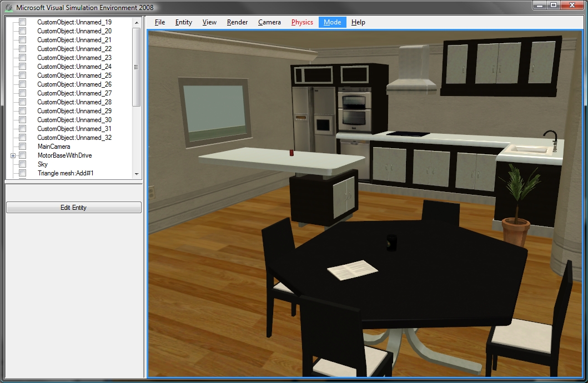Click the entity list scrollbar down arrow

[x=137, y=173]
